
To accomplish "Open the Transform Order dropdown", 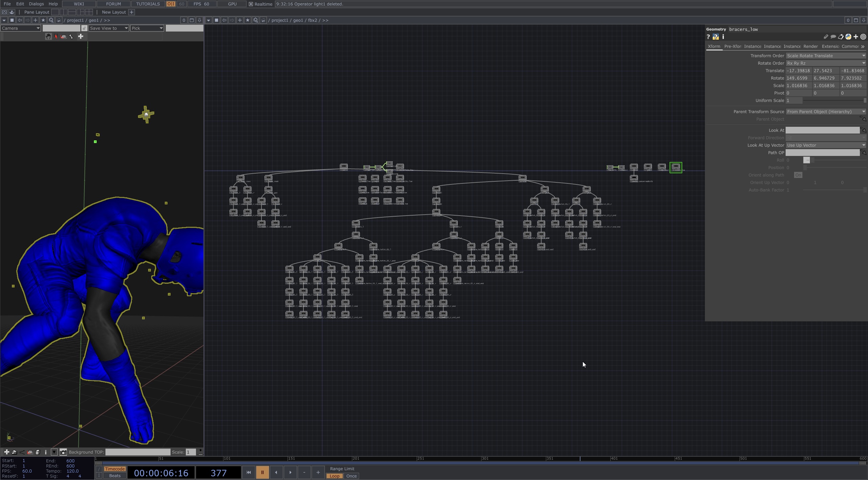I will [826, 56].
